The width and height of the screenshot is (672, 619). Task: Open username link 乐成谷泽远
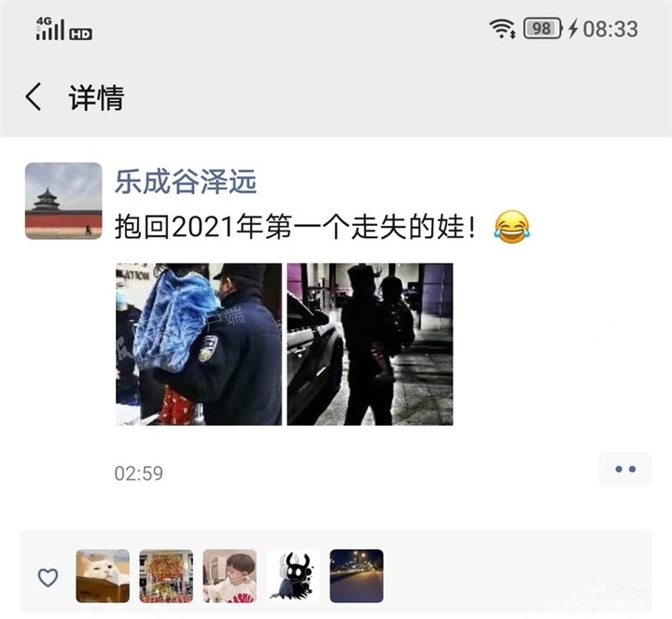pyautogui.click(x=186, y=181)
